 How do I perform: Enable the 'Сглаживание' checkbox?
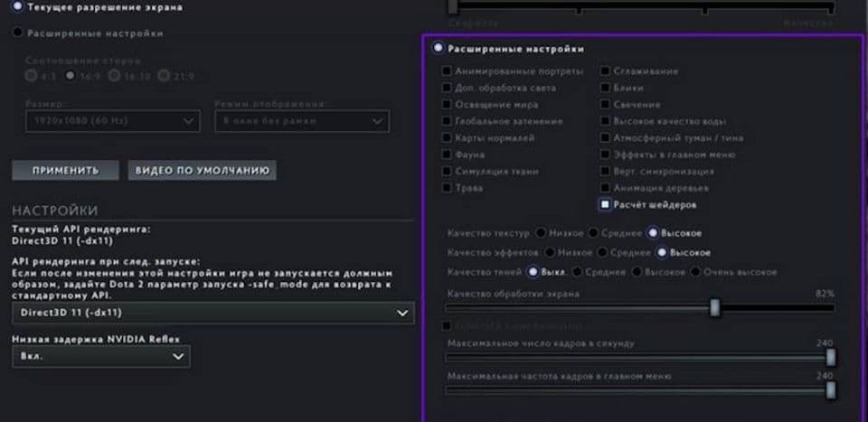[605, 71]
